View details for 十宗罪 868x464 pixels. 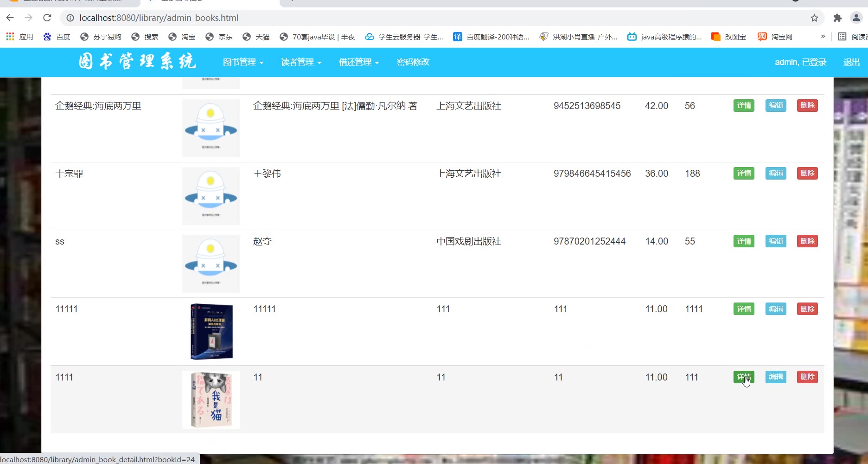click(744, 173)
